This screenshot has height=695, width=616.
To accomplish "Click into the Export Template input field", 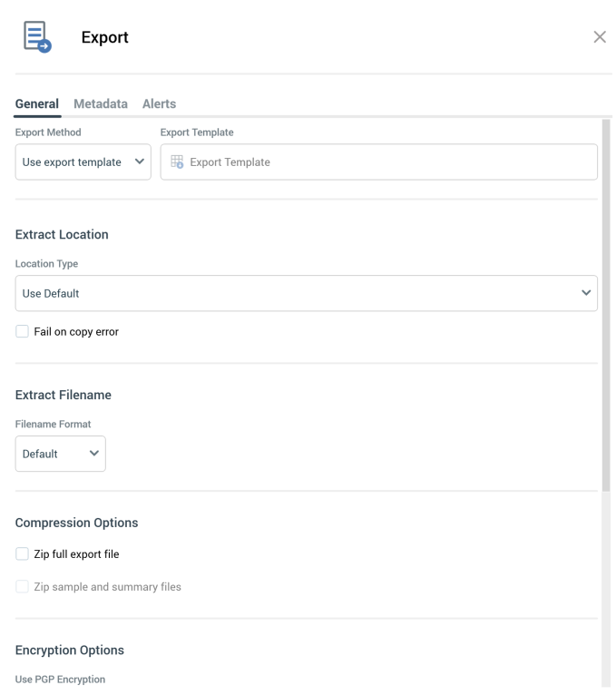I will (390, 162).
